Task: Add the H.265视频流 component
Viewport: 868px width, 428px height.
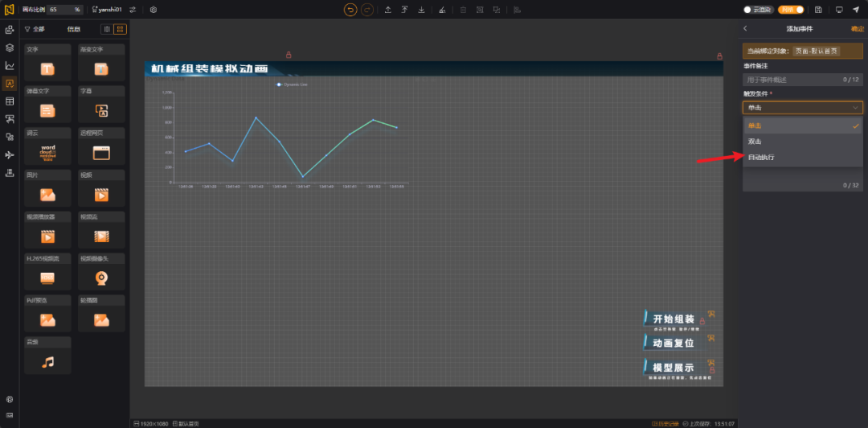Action: click(47, 272)
